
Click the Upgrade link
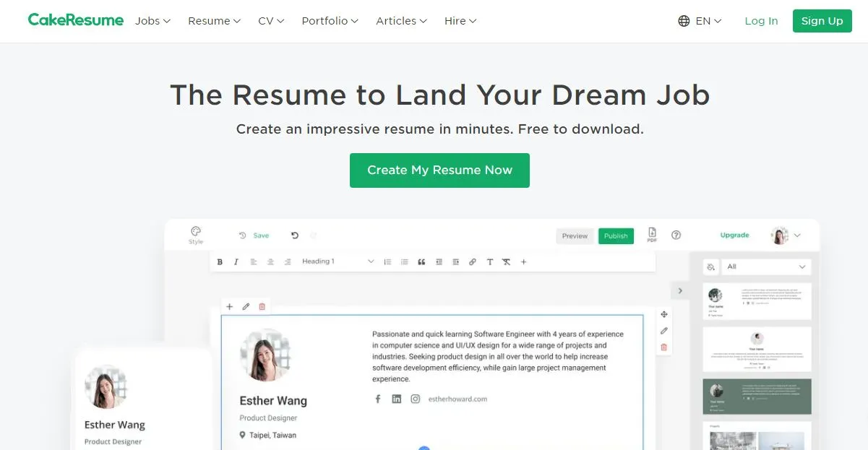coord(734,235)
